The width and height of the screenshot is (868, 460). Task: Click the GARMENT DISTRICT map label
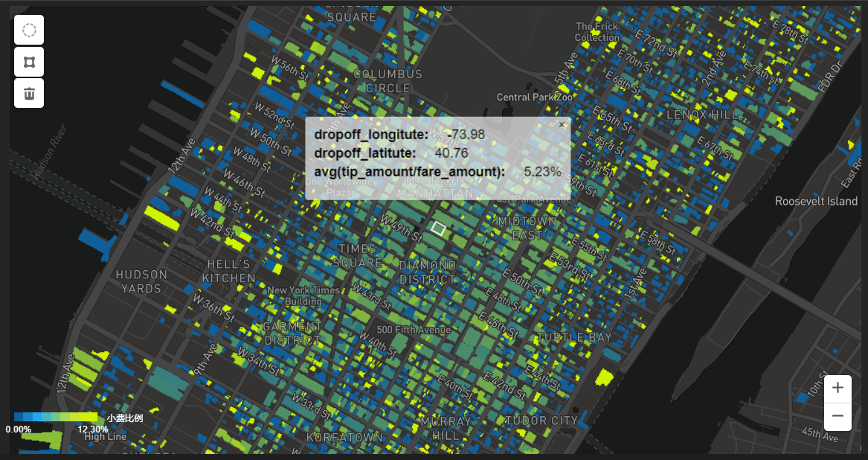[292, 333]
